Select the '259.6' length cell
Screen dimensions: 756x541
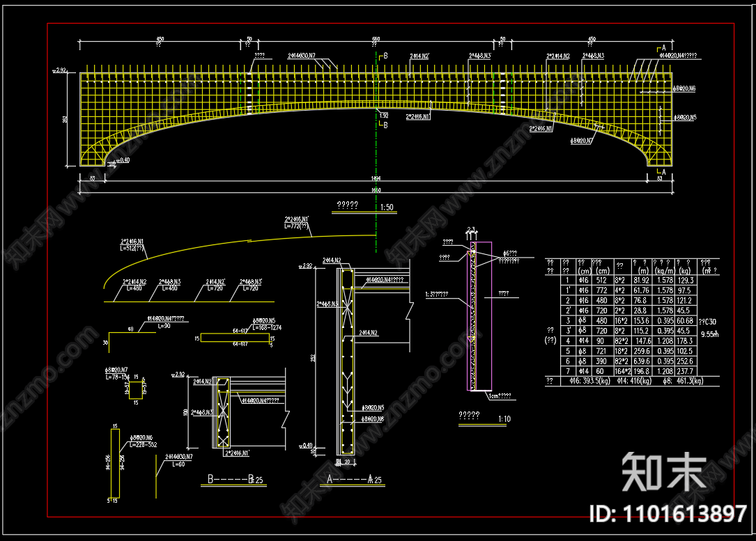[x=641, y=351]
